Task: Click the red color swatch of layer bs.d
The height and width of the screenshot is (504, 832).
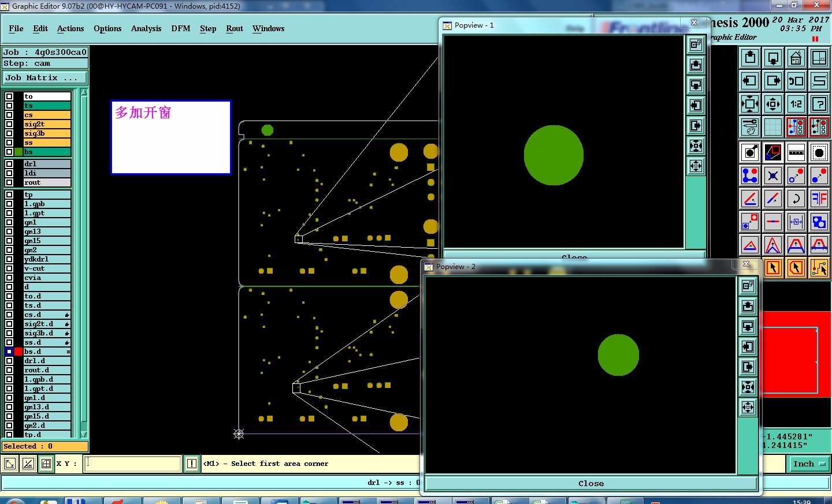Action: tap(18, 352)
